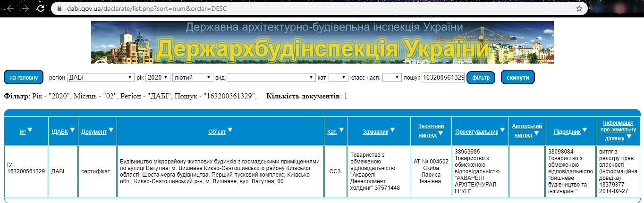
Task: Open the класс насл. dropdown
Action: point(392,77)
